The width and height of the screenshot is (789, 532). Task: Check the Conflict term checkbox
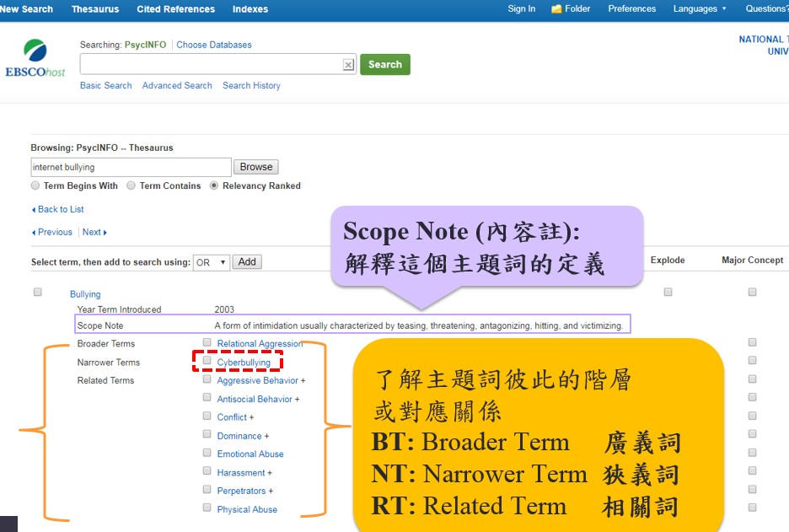[x=207, y=416]
